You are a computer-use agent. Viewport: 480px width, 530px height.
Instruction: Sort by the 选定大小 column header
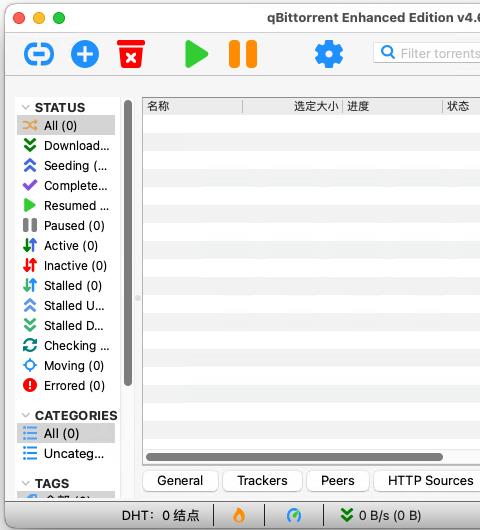[x=292, y=106]
